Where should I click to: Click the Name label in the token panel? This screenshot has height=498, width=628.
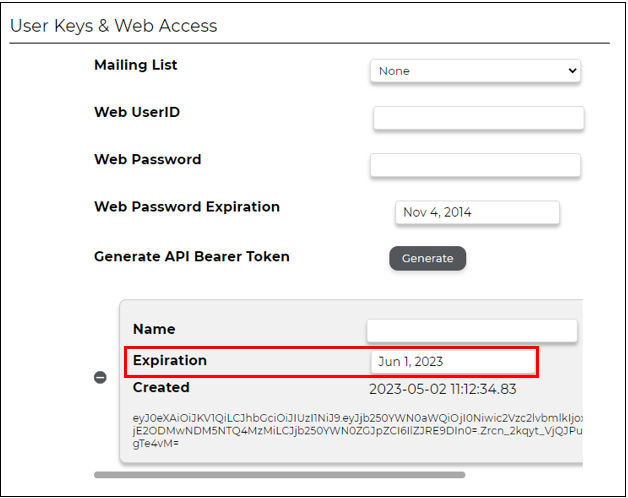click(x=154, y=329)
